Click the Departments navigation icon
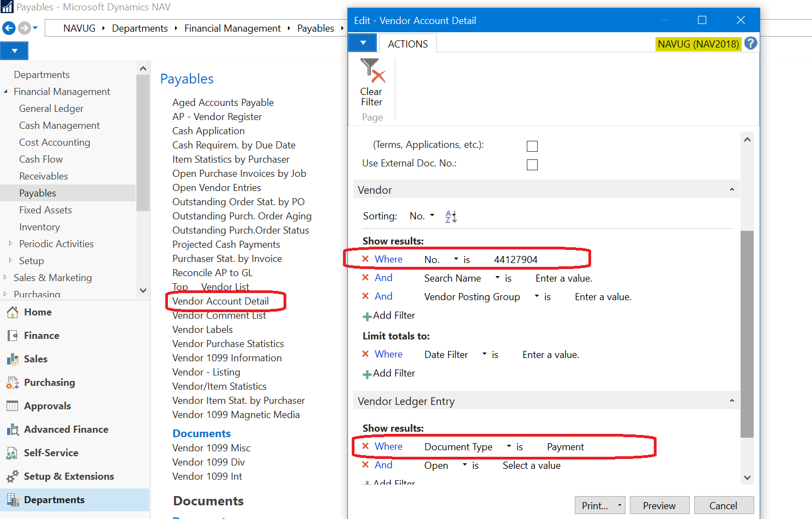Viewport: 812px width, 519px height. pyautogui.click(x=12, y=500)
